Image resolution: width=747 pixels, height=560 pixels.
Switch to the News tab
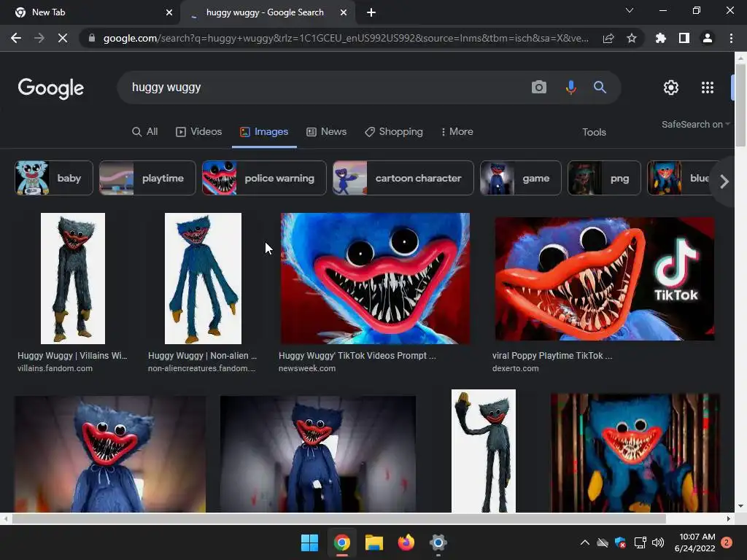click(x=326, y=132)
